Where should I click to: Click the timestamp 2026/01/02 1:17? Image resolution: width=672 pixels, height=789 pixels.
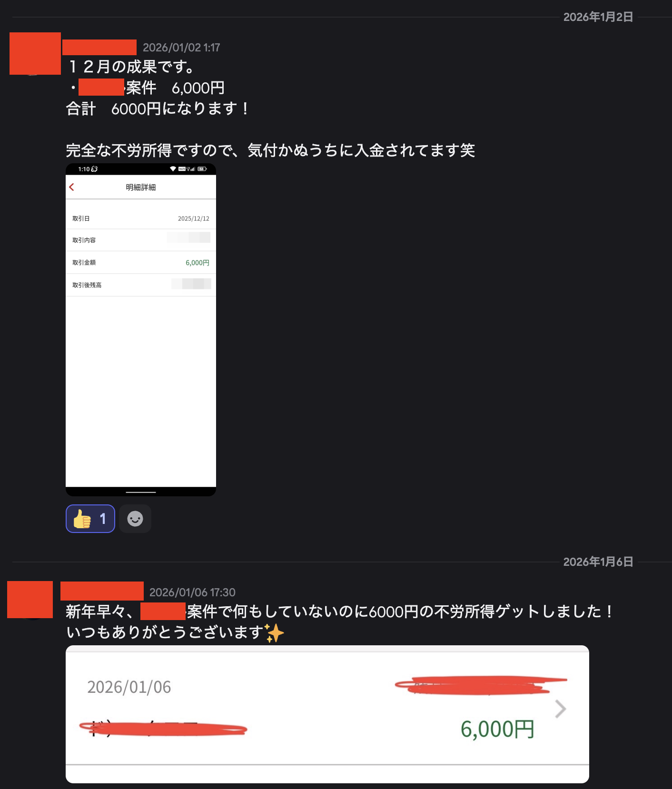(x=181, y=48)
